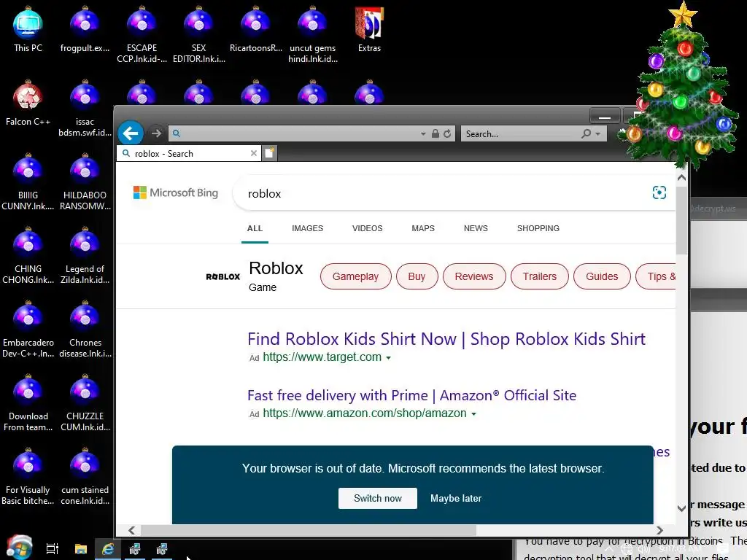Viewport: 747px width, 560px height.
Task: Open the Find Roblox Kids Shirt Now ad link
Action: (x=446, y=339)
